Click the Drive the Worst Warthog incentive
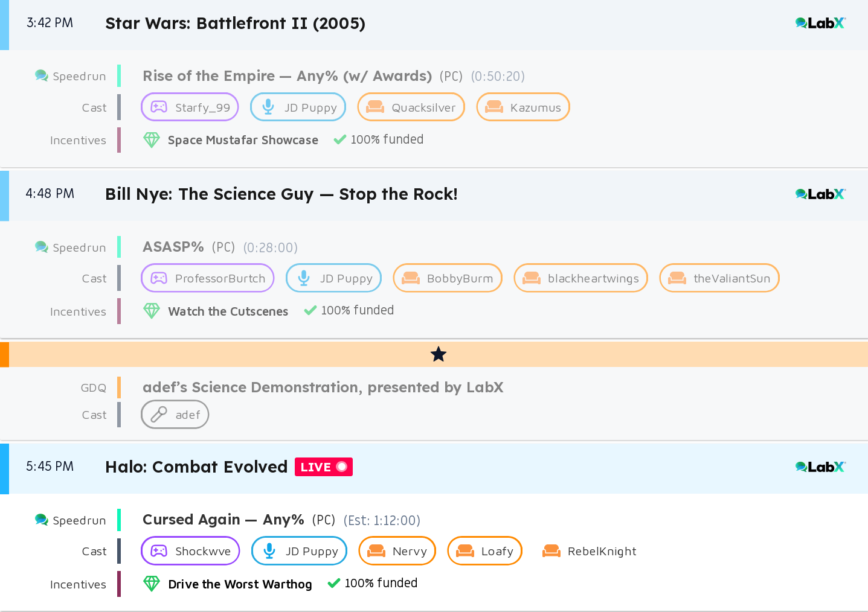Image resolution: width=868 pixels, height=612 pixels. (x=240, y=584)
